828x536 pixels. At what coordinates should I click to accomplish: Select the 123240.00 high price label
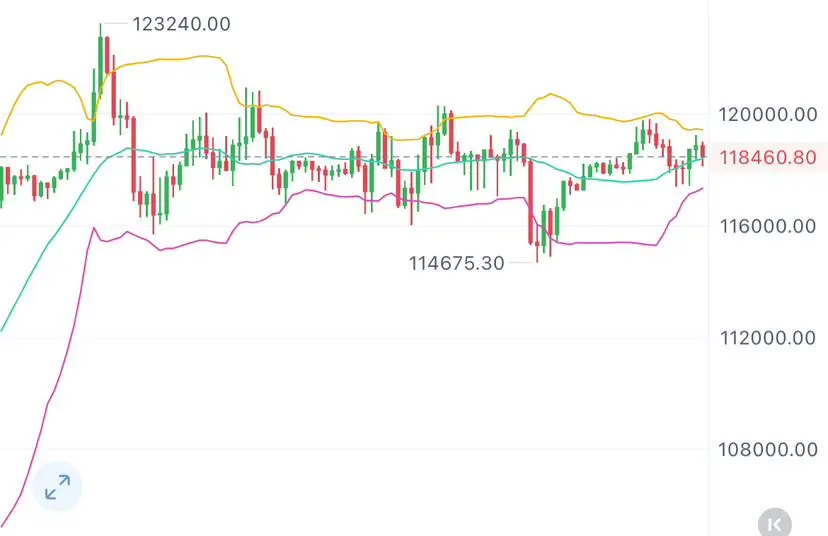[181, 24]
